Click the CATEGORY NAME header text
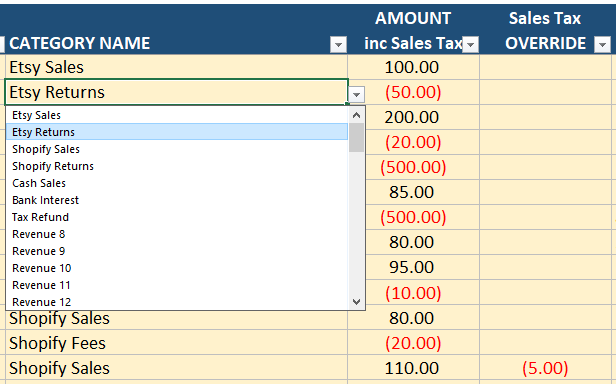The height and width of the screenshot is (384, 616). coord(80,43)
